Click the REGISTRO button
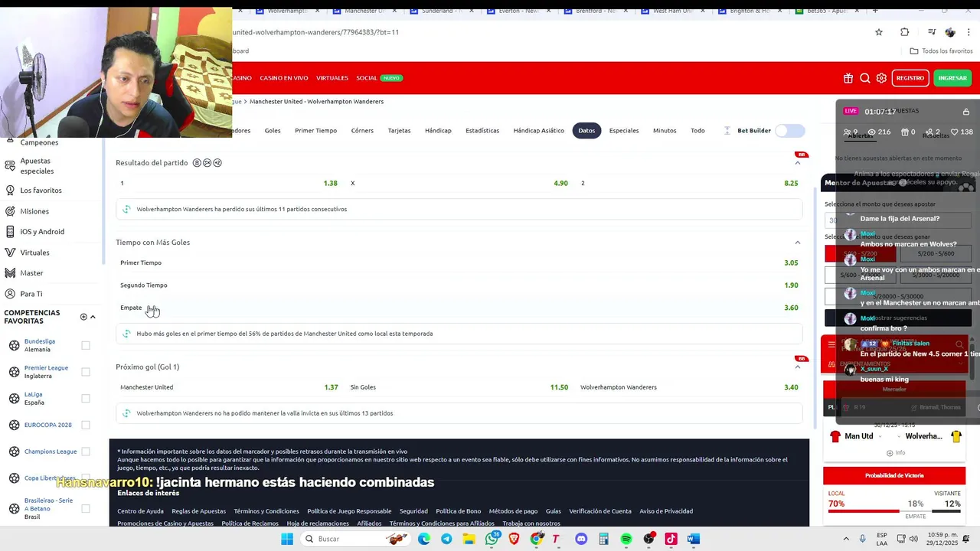980x551 pixels. point(910,78)
